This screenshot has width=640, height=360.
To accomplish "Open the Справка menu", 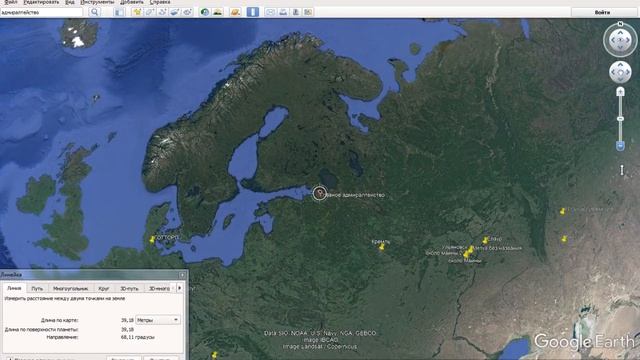I will [160, 2].
